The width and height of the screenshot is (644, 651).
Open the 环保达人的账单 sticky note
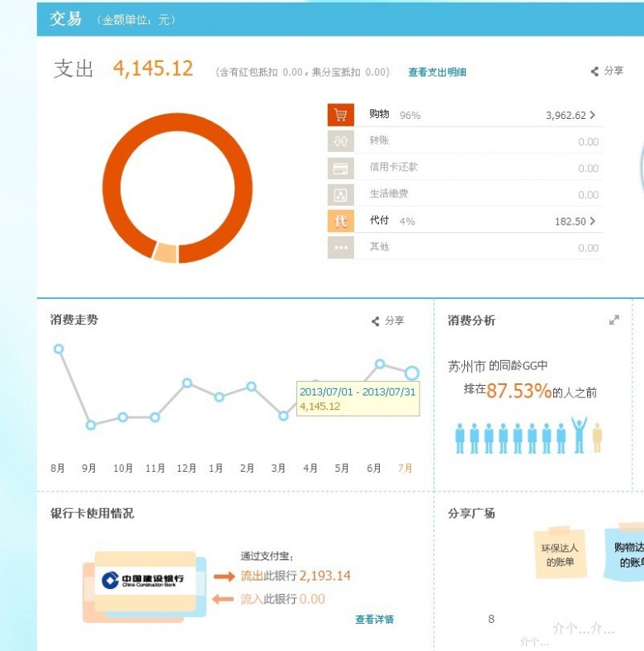[x=560, y=554]
